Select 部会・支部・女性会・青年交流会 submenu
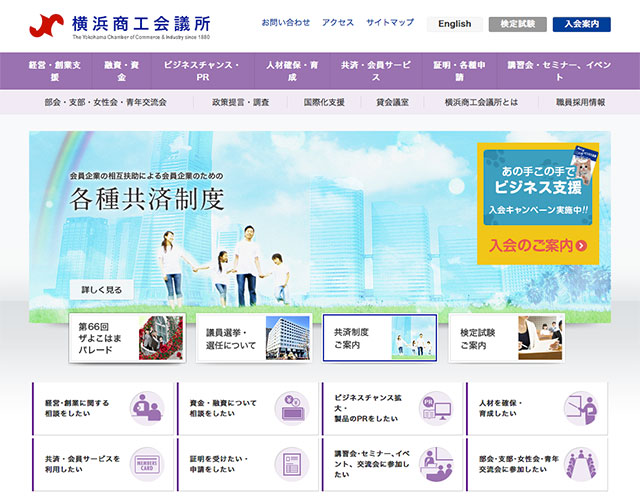 click(x=106, y=102)
